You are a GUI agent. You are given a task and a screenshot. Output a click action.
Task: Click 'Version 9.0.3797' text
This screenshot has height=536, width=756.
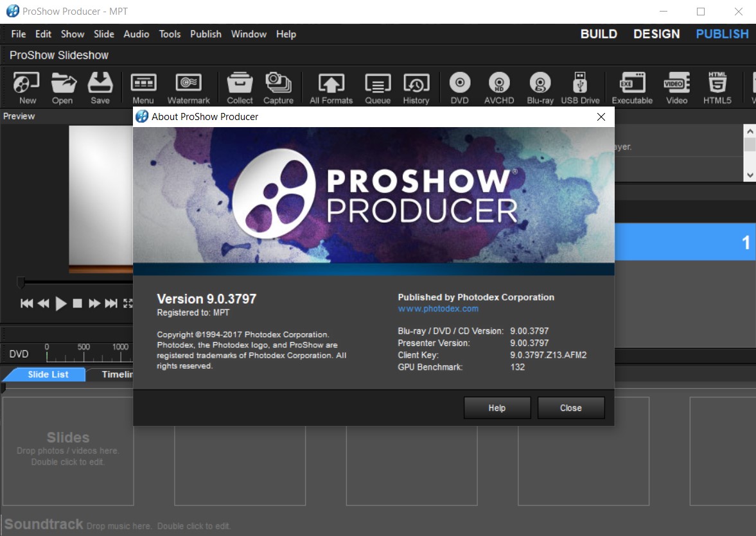click(206, 299)
